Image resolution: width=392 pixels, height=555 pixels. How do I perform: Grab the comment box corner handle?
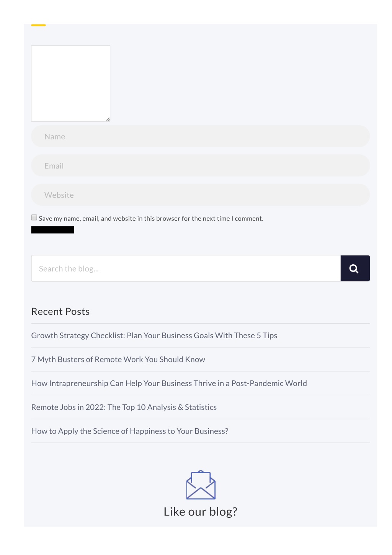pos(108,120)
